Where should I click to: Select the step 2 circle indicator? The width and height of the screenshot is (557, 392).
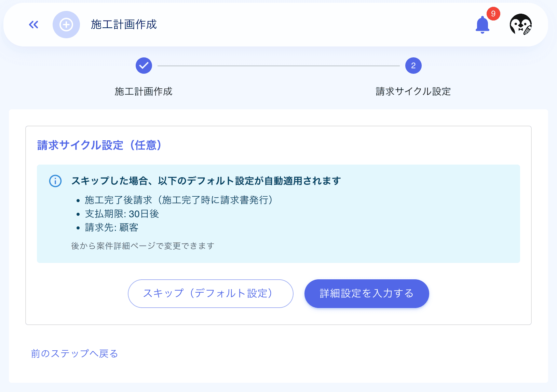point(413,65)
